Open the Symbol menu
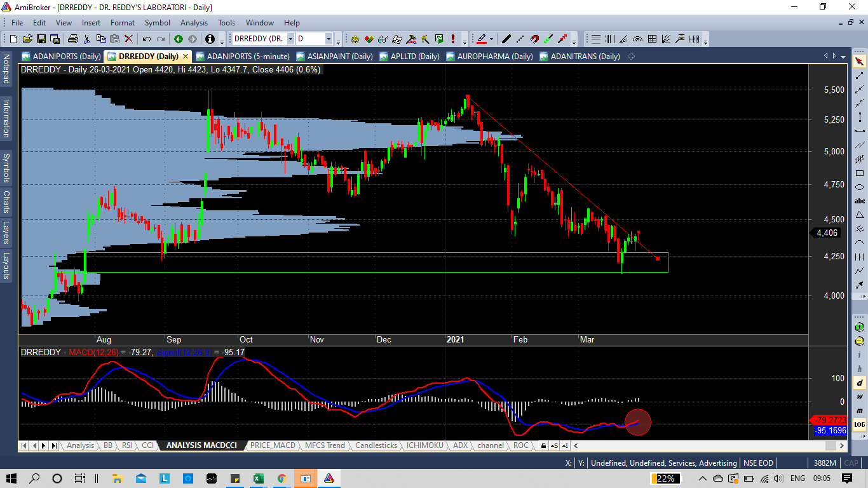The width and height of the screenshot is (868, 488). tap(157, 22)
